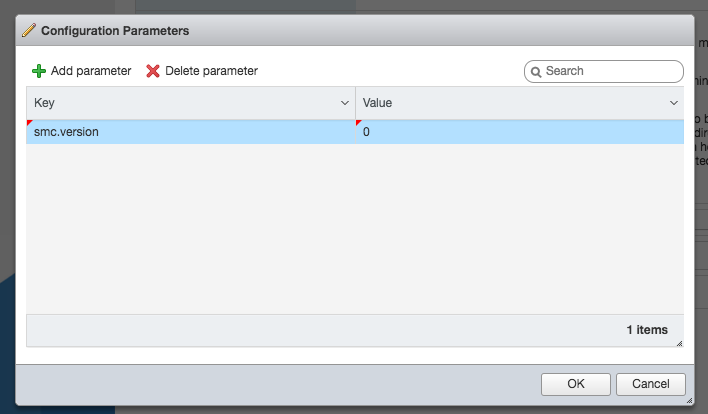The image size is (708, 414).
Task: Click the red X Delete parameter icon
Action: [x=153, y=71]
